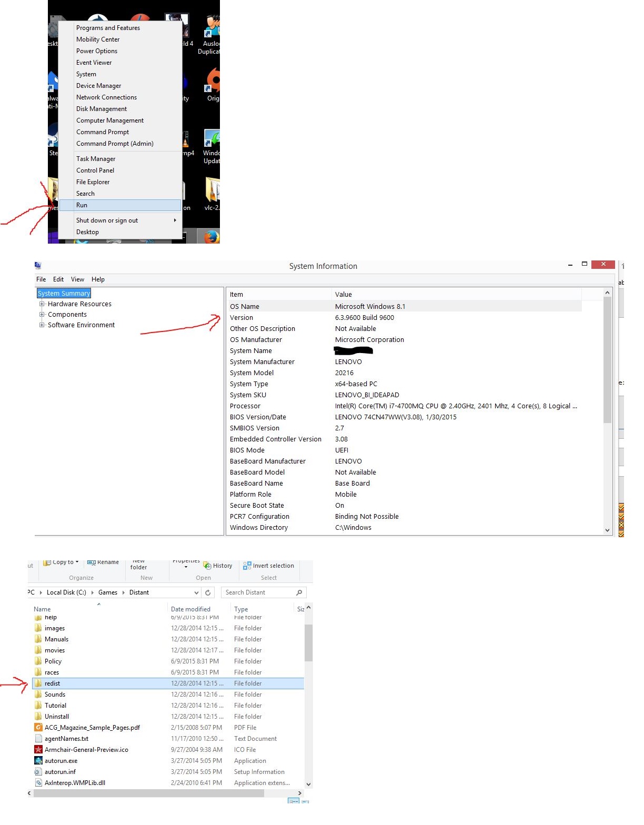Click the Explorer horizontal scrollbar right arrow
This screenshot has width=644, height=825.
(300, 793)
